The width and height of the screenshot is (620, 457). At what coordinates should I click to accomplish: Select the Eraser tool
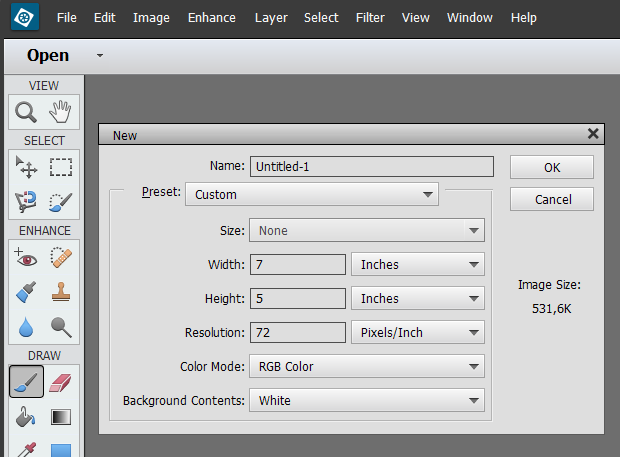(61, 382)
